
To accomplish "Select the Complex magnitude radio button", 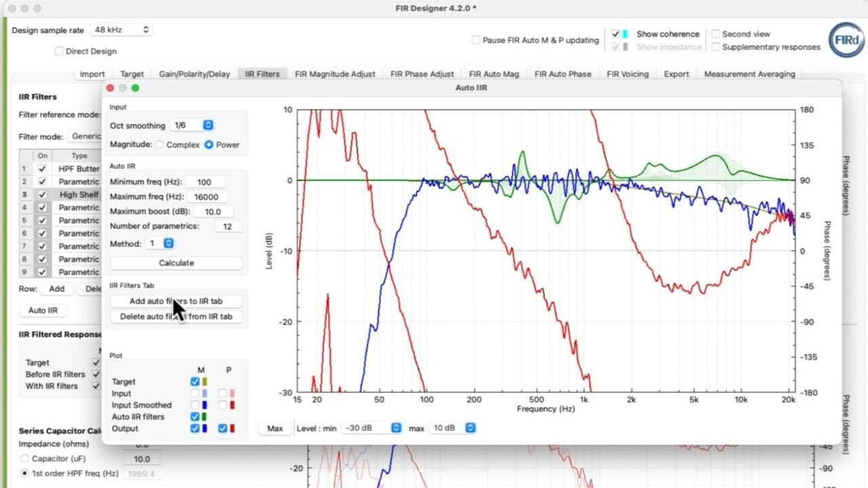I will pos(159,144).
